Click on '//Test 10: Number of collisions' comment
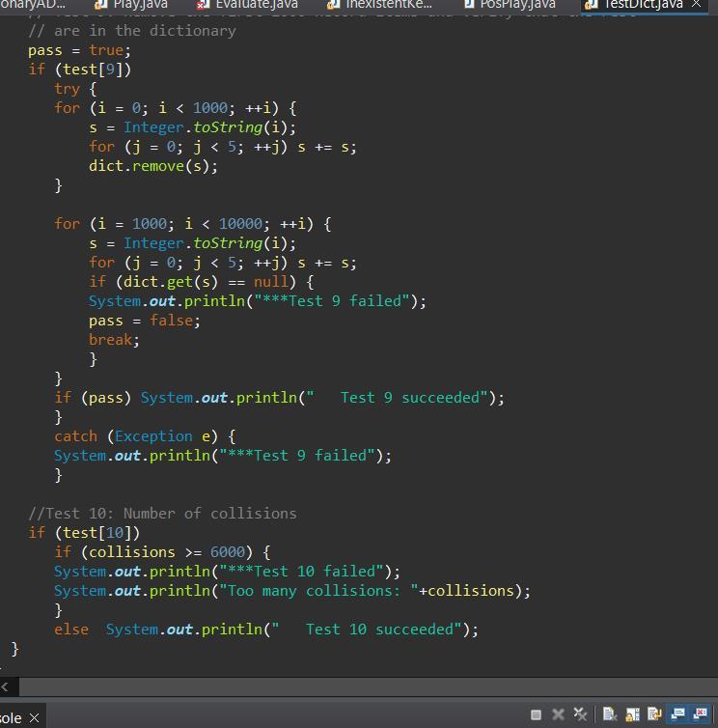The image size is (718, 728). point(162,514)
